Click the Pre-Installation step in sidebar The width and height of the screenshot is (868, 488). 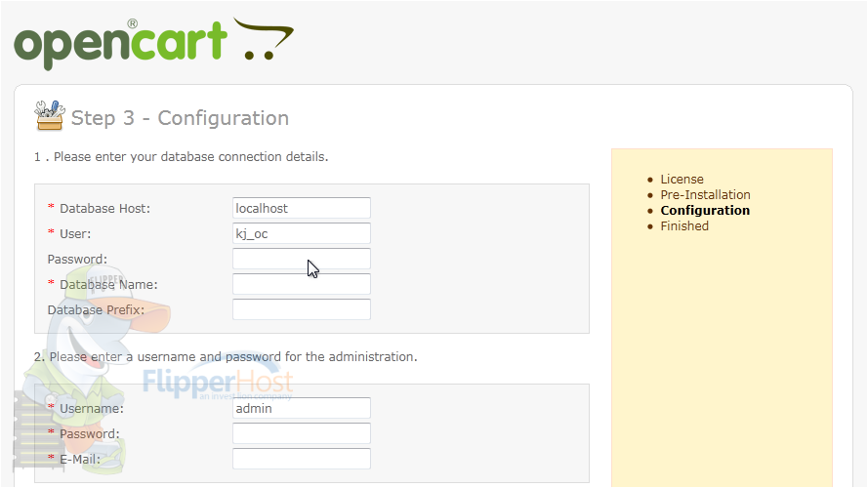[x=705, y=195]
